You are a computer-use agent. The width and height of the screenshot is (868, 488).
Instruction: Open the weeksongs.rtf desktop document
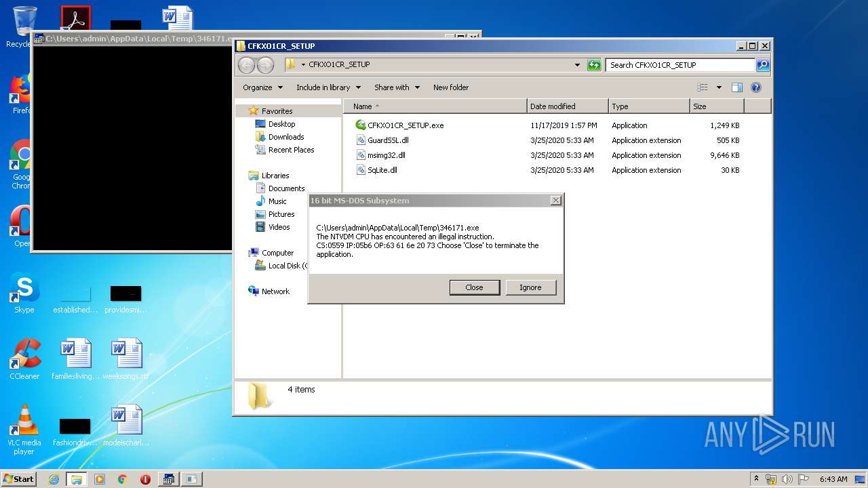(x=126, y=359)
